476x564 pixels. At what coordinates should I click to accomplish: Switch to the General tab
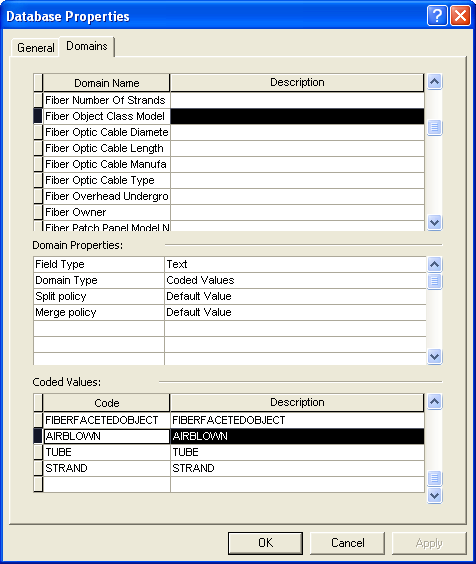click(x=36, y=47)
